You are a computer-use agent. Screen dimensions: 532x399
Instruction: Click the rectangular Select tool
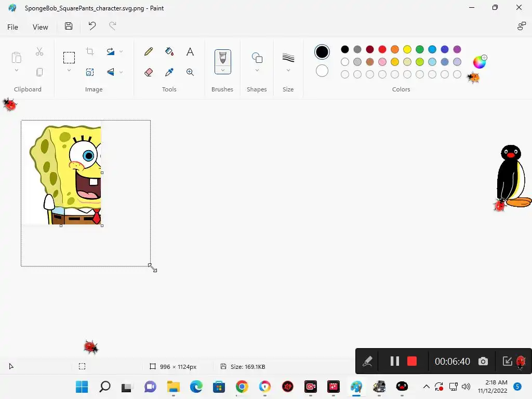(69, 58)
